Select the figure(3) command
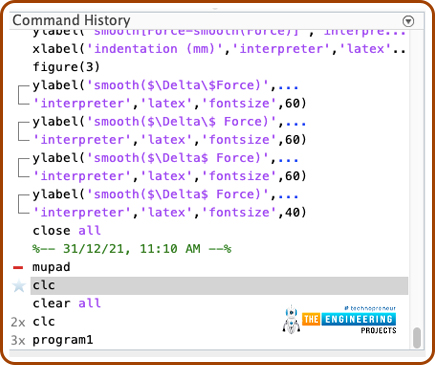Image resolution: width=435 pixels, height=365 pixels. click(x=66, y=67)
